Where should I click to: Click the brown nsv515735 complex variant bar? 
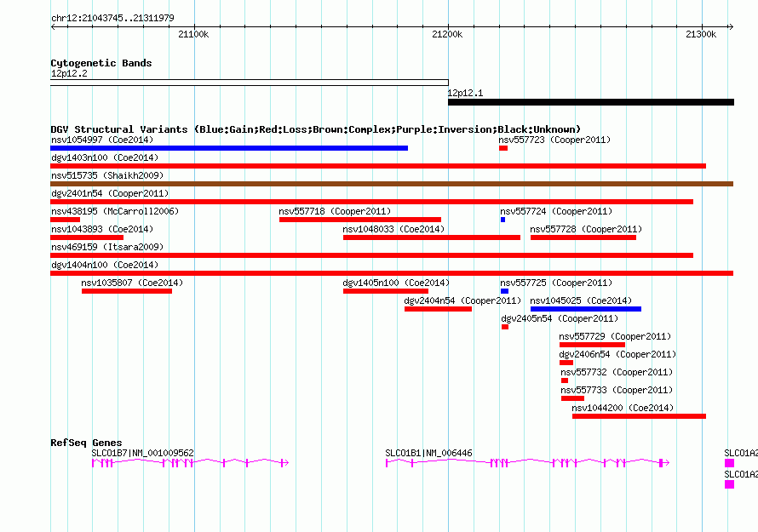tap(392, 184)
